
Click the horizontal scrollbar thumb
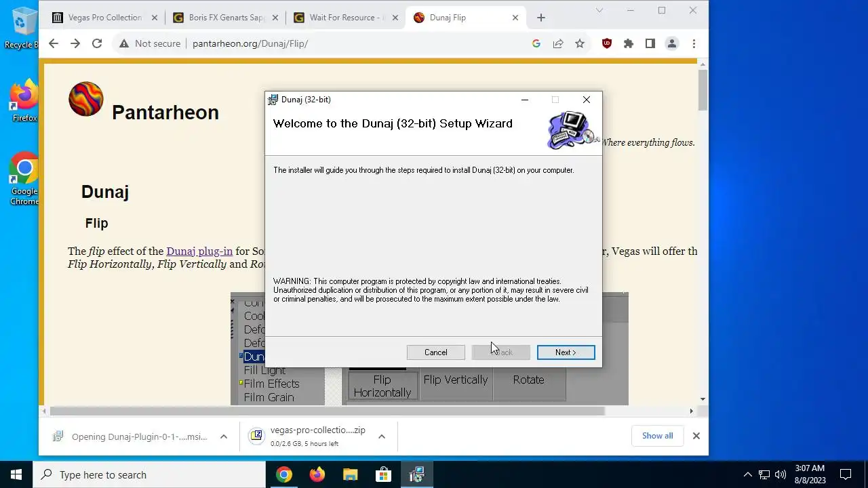point(327,411)
